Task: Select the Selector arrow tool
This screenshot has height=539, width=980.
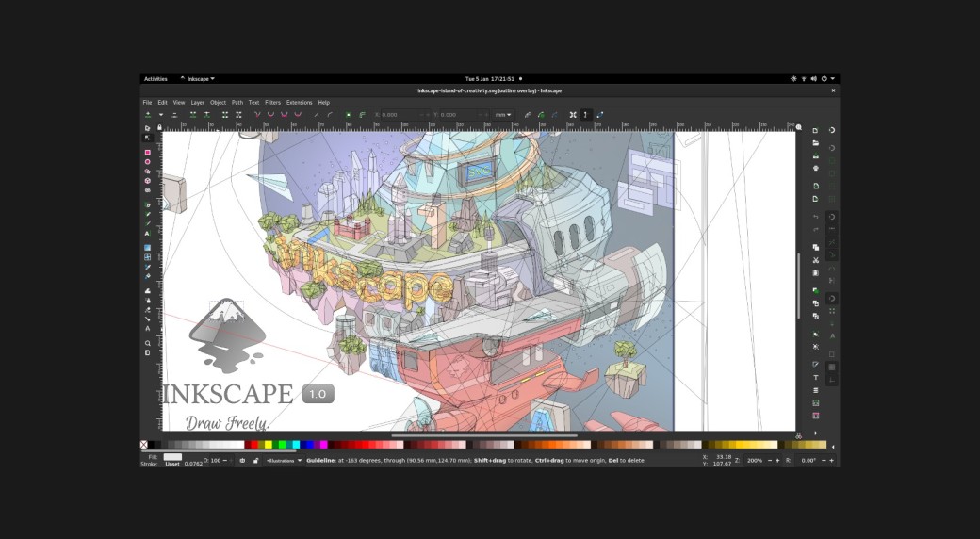Action: [x=148, y=128]
